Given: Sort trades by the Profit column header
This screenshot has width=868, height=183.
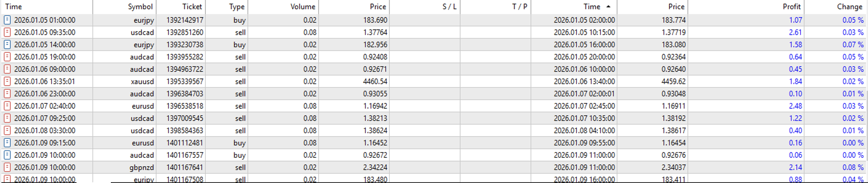Looking at the screenshot, I should click(x=791, y=7).
